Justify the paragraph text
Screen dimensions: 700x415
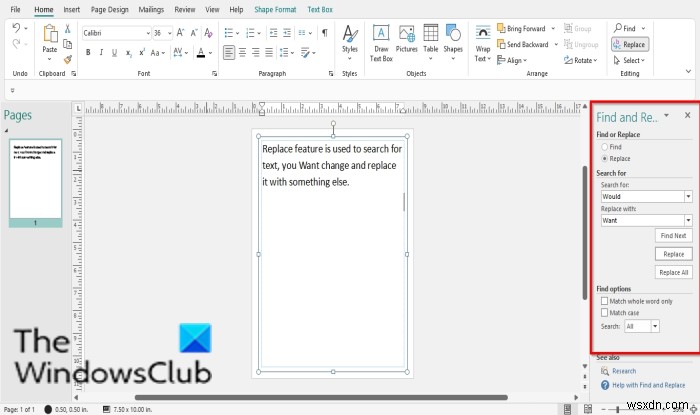point(269,53)
